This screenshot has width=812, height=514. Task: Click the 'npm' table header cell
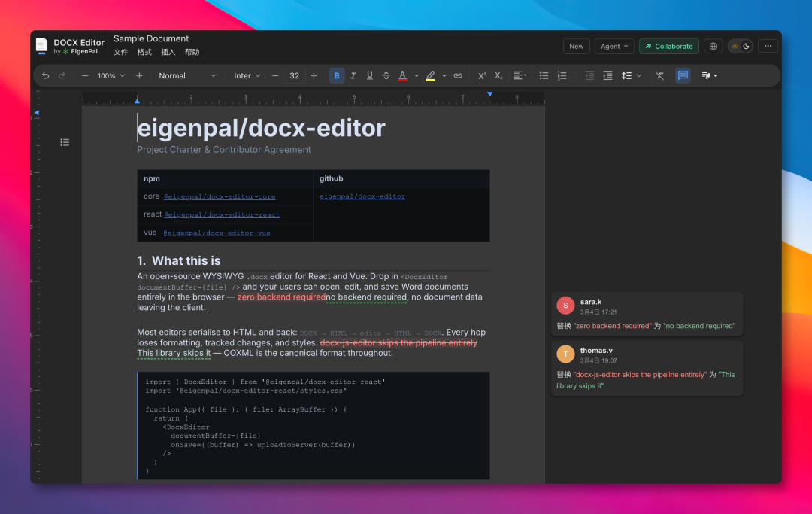[225, 178]
